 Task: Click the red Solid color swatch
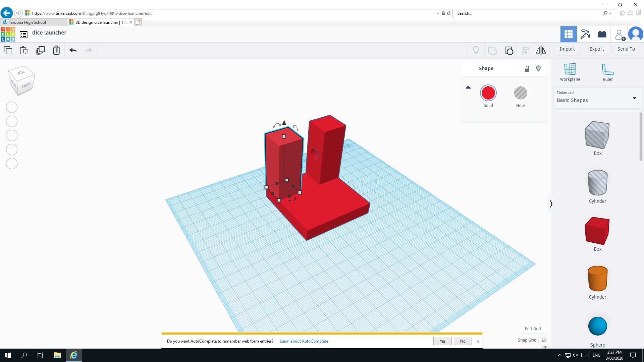point(488,93)
